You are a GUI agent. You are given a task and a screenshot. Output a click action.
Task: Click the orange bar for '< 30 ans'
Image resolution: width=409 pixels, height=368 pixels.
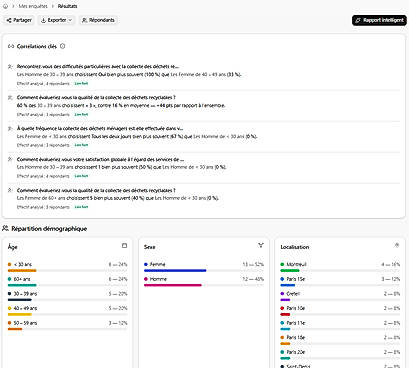[x=22, y=271]
